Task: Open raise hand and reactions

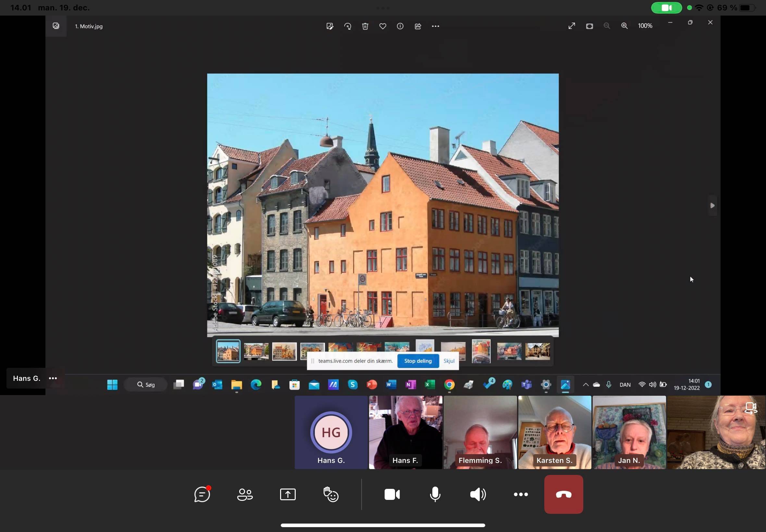Action: tap(331, 494)
